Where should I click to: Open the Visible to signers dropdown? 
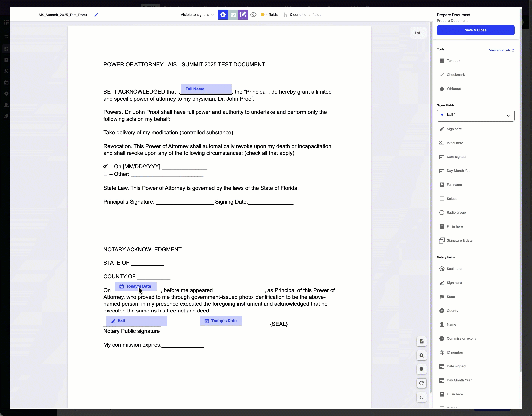pos(197,15)
